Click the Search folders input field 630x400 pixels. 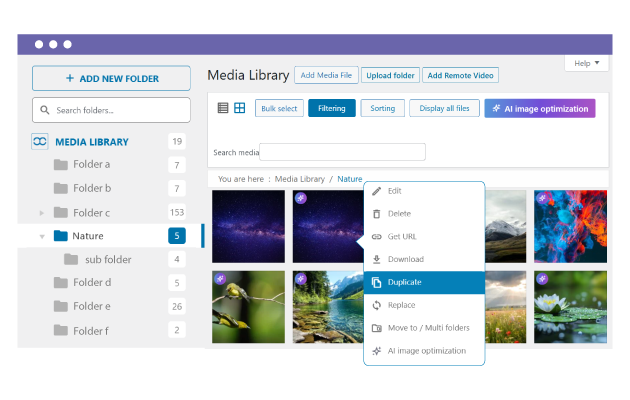coord(111,110)
